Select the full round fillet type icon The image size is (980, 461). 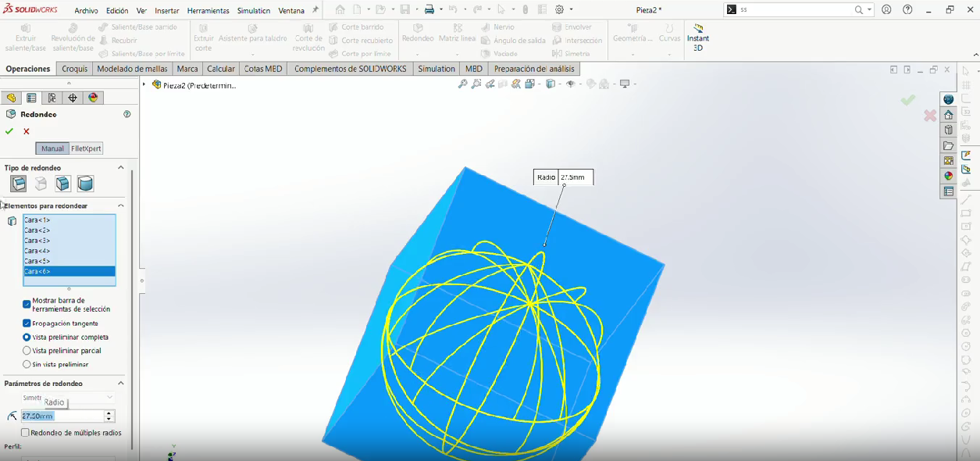click(x=85, y=184)
